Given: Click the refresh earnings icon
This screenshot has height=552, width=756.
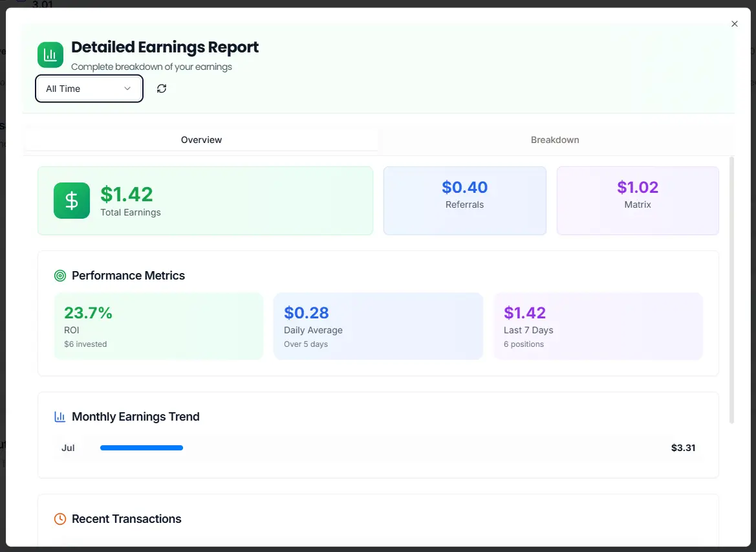Looking at the screenshot, I should click(162, 88).
